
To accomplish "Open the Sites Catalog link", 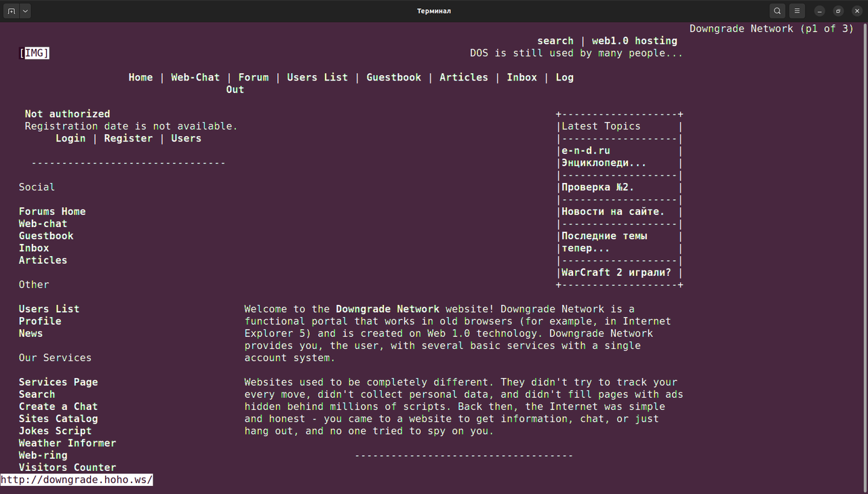I will [58, 419].
